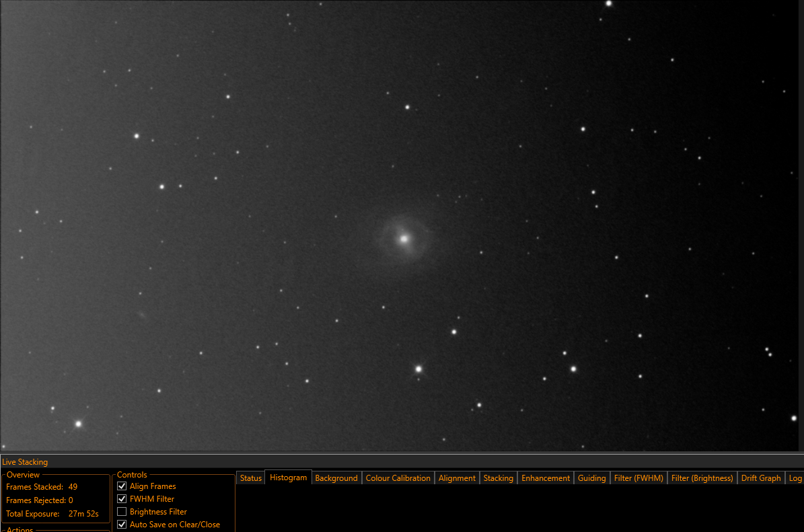Open the Stacking tab
This screenshot has height=532, width=804.
point(499,478)
